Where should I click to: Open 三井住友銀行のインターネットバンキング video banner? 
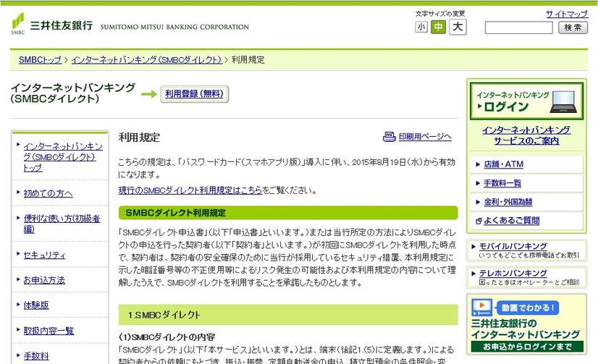pyautogui.click(x=526, y=324)
